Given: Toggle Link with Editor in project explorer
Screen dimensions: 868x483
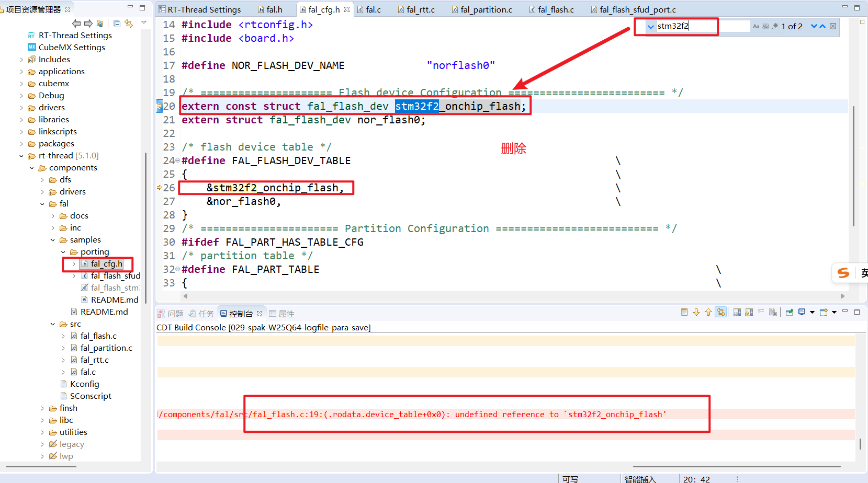Looking at the screenshot, I should [x=129, y=24].
